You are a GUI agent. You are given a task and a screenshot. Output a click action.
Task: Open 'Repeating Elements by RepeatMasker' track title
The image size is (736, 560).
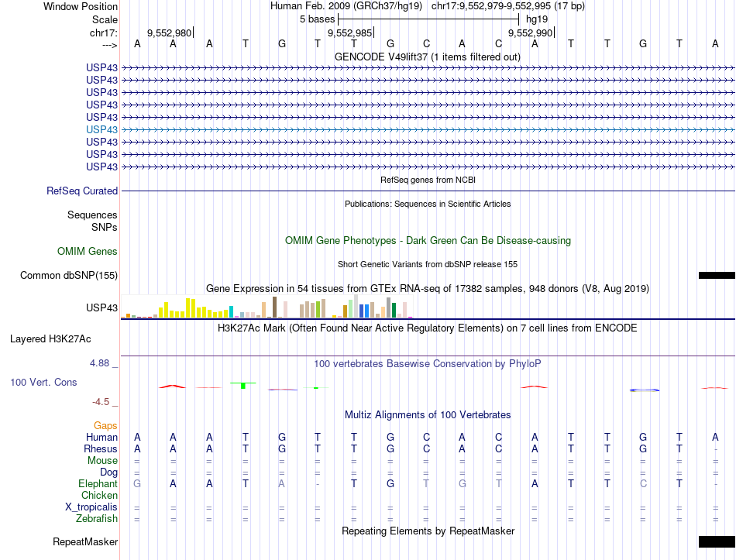(428, 531)
